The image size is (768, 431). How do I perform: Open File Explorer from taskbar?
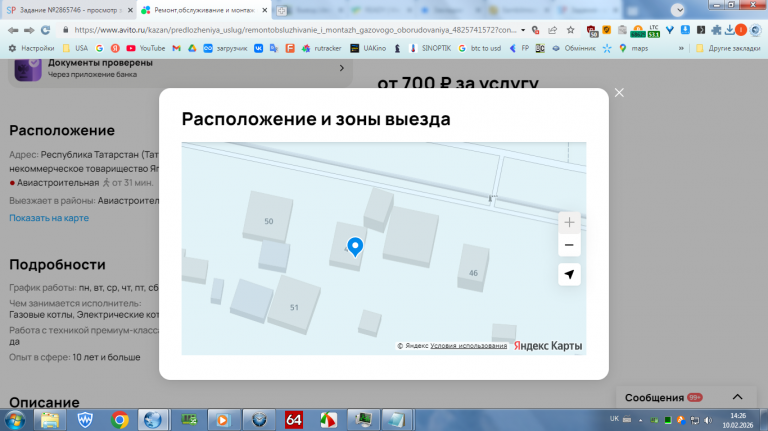[49, 420]
